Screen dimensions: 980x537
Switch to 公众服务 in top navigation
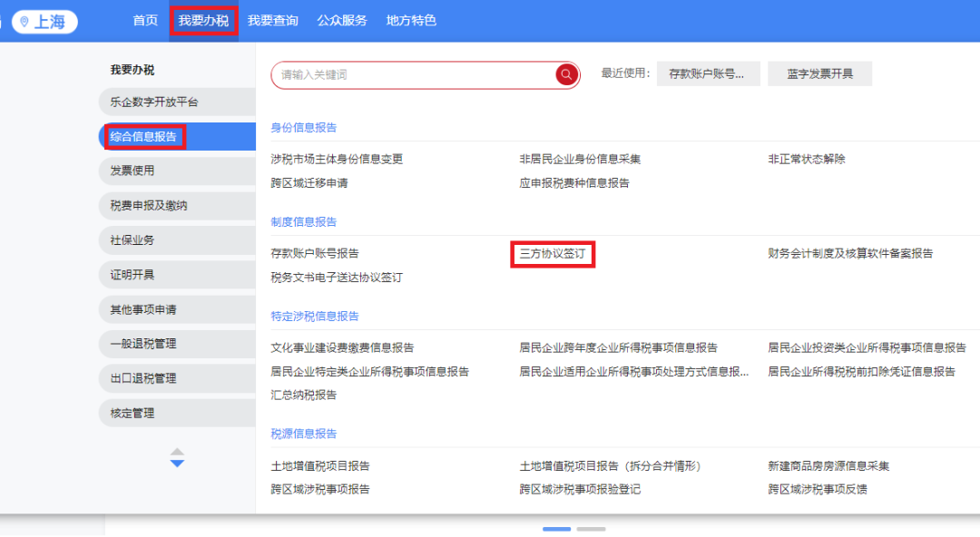342,20
